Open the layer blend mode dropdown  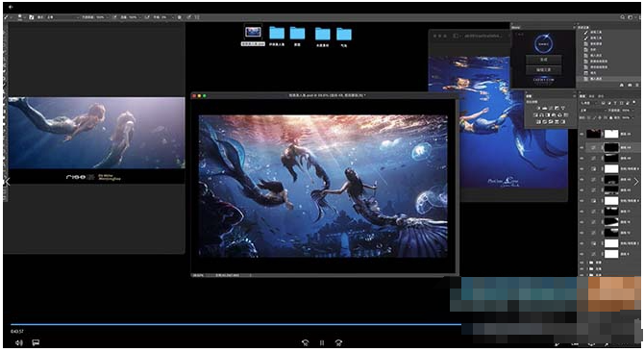click(593, 110)
